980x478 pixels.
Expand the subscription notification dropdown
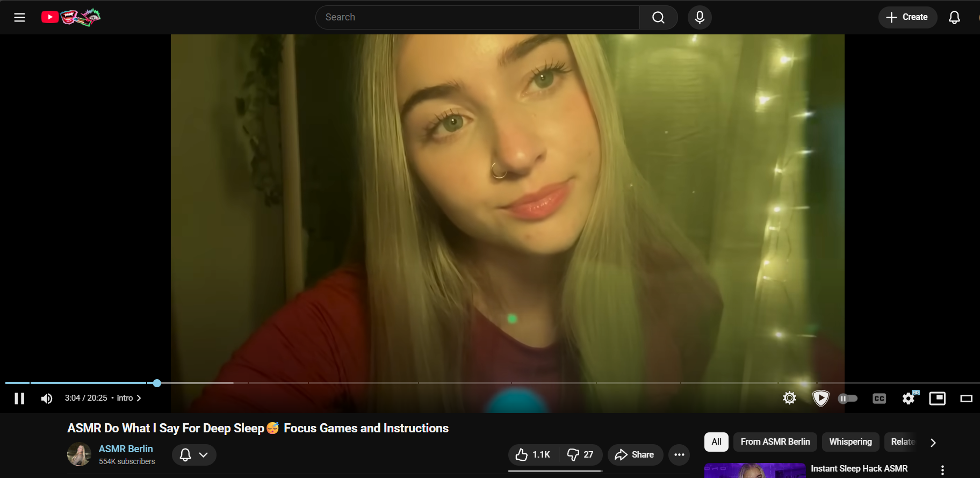(194, 455)
